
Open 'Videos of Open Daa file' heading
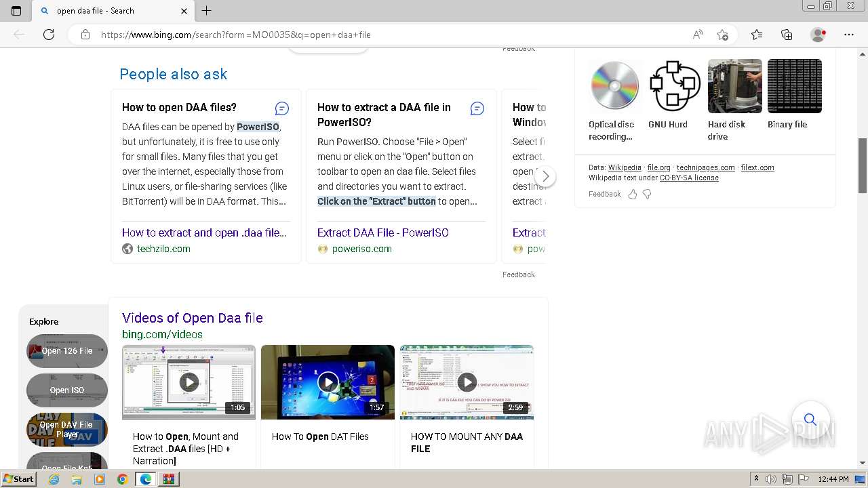pos(193,318)
